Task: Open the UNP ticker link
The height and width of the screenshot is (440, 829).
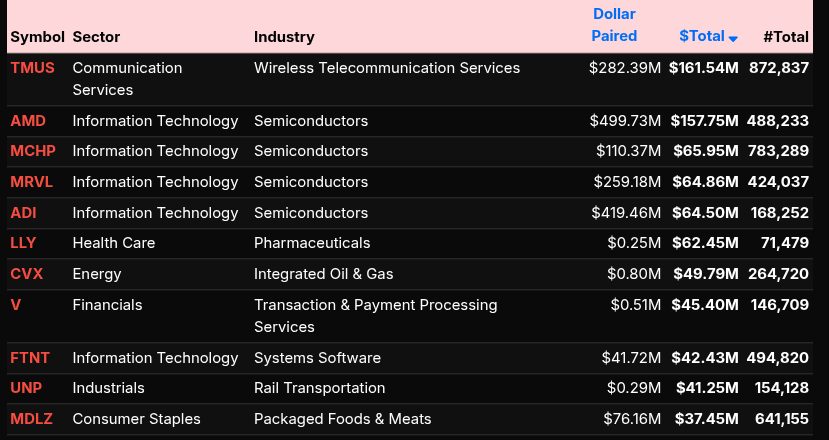Action: pos(26,388)
